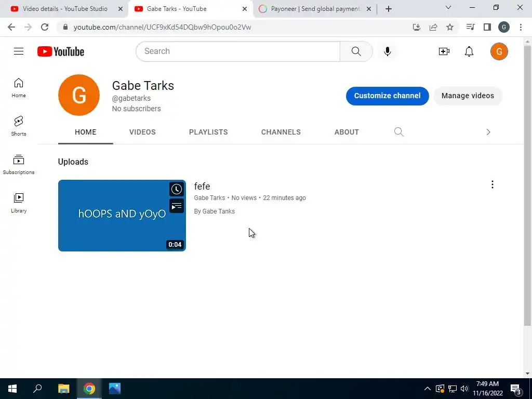
Task: Open the hOOPS aND yOyO video thumbnail
Action: (x=122, y=216)
